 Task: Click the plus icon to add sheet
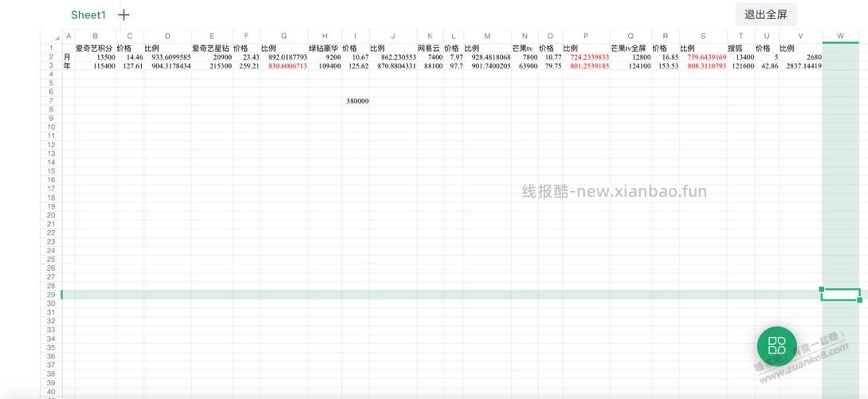pos(124,15)
